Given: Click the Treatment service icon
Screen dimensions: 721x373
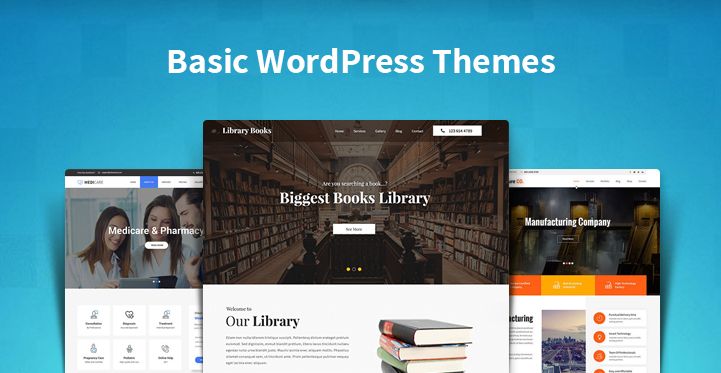Looking at the screenshot, I should [166, 315].
